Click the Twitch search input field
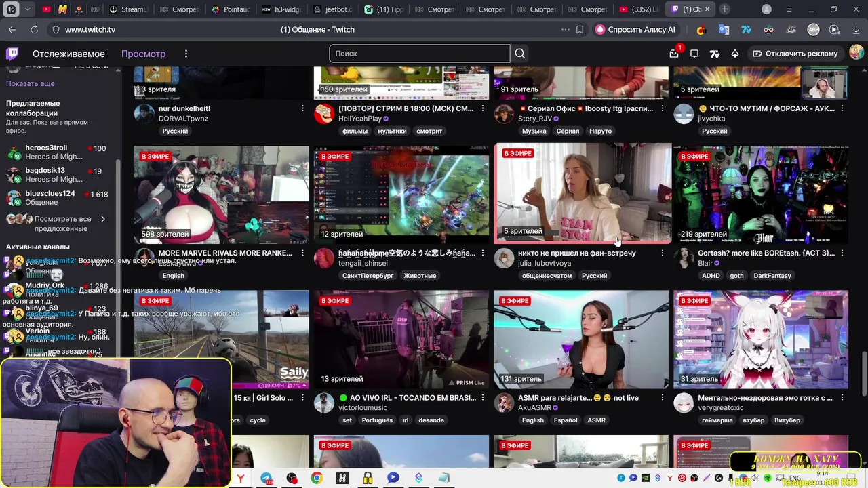The height and width of the screenshot is (488, 868). pyautogui.click(x=420, y=54)
